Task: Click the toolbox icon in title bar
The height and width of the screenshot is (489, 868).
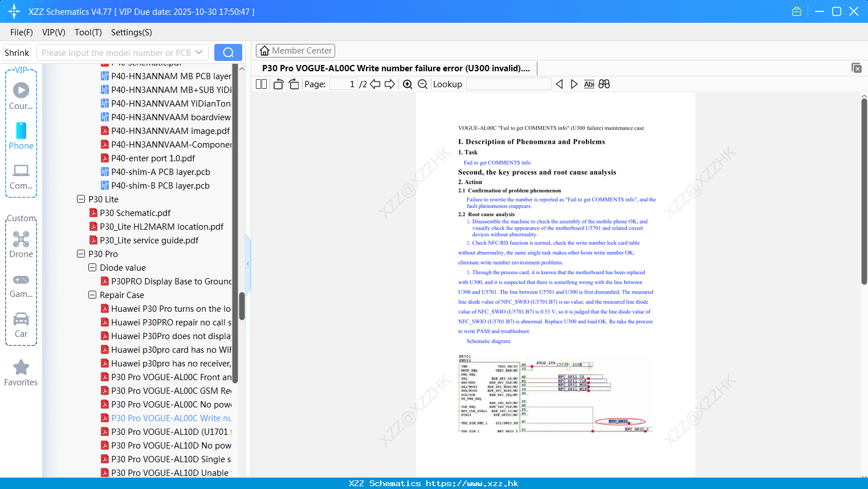Action: [797, 11]
